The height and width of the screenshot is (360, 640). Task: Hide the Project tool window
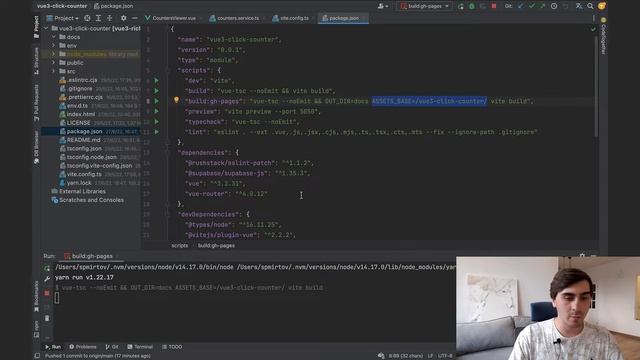click(x=135, y=18)
